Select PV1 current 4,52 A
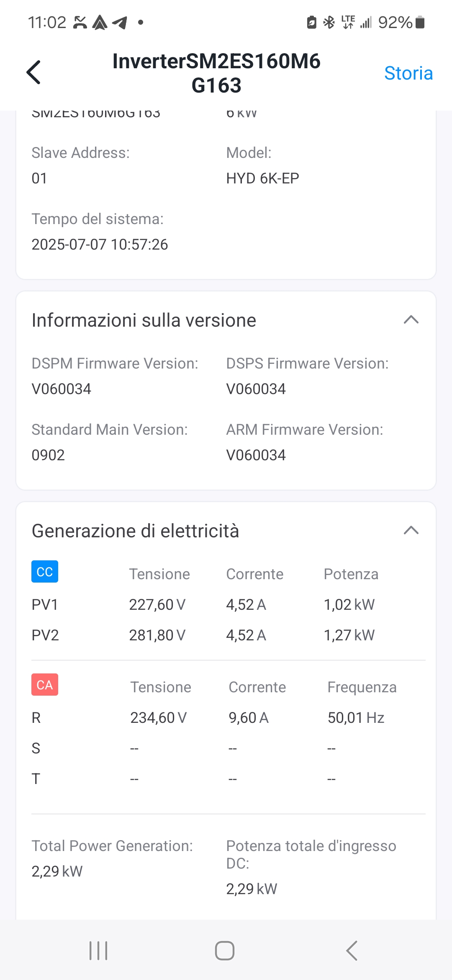Image resolution: width=452 pixels, height=980 pixels. pos(246,605)
